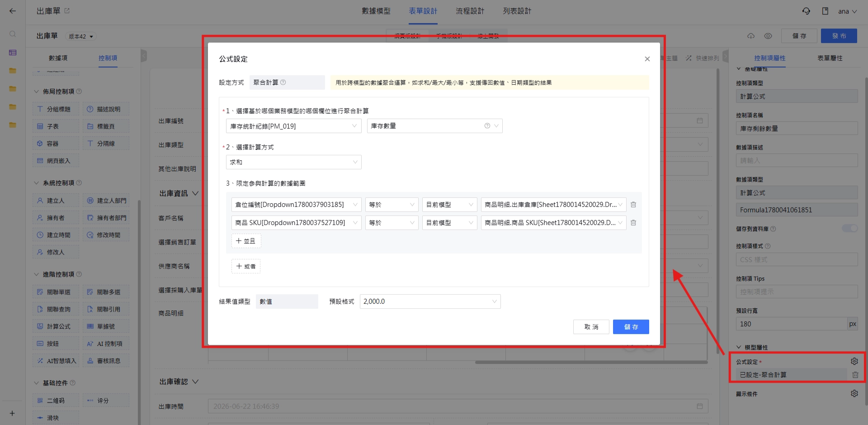Viewport: 868px width, 425px height.
Task: Select the 子表 control
Action: coord(56,126)
